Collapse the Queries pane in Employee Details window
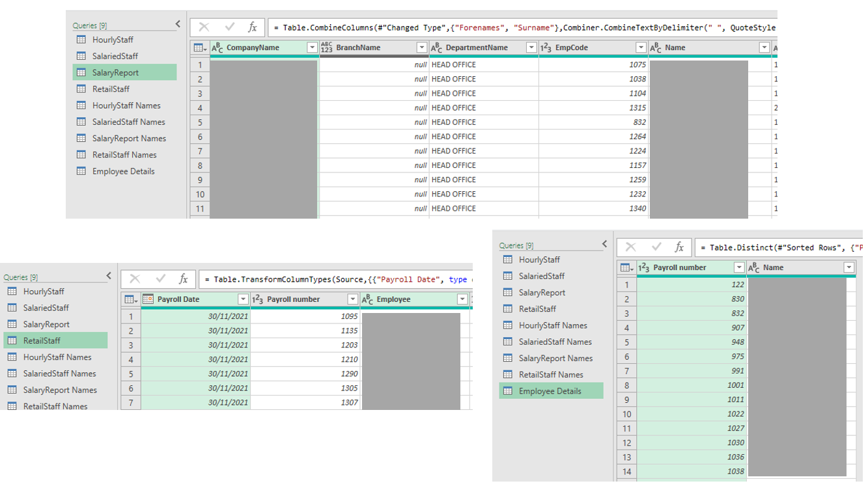This screenshot has height=490, width=868. point(604,244)
